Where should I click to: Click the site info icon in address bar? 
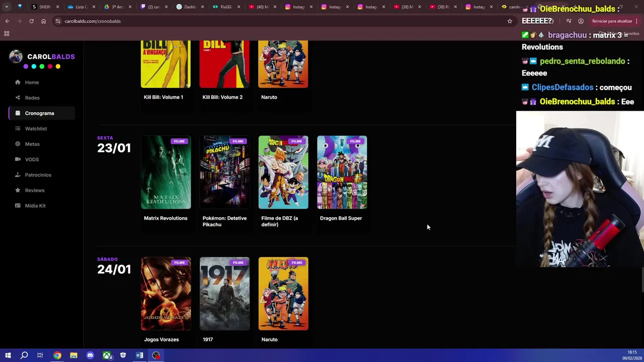pyautogui.click(x=58, y=21)
